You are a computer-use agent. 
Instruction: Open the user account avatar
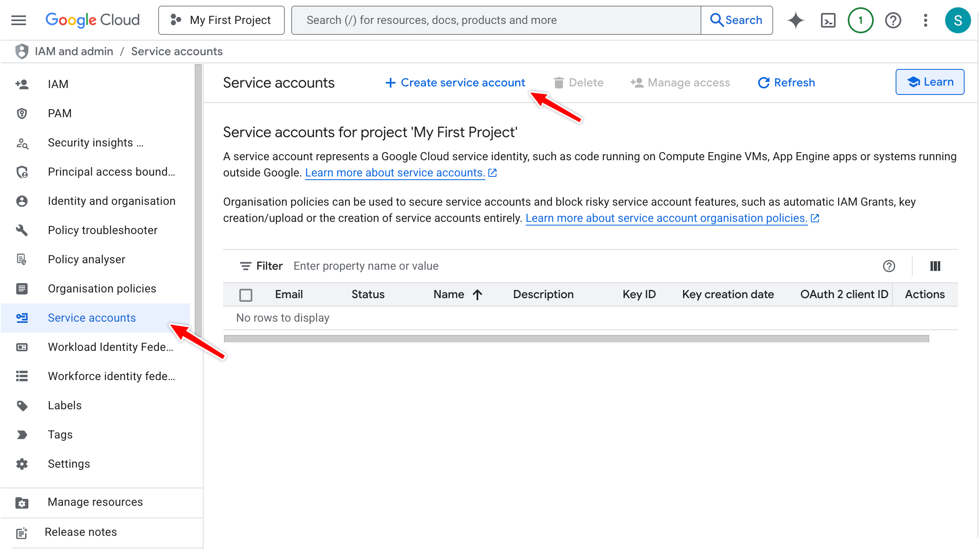click(x=958, y=20)
